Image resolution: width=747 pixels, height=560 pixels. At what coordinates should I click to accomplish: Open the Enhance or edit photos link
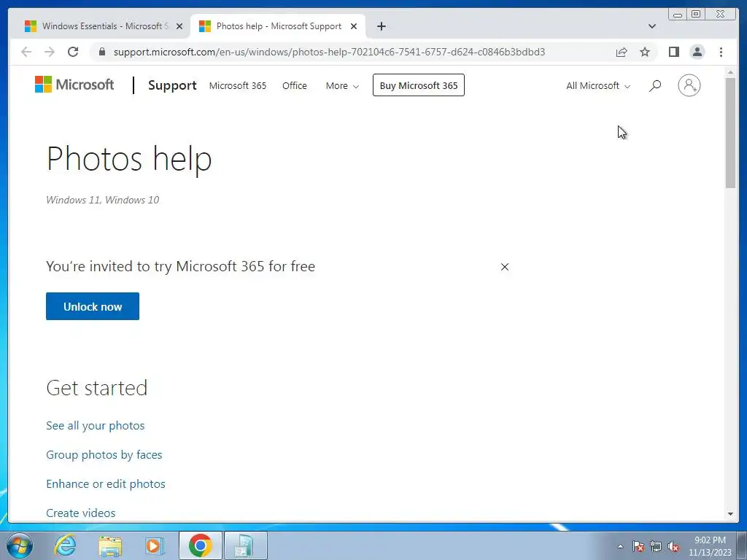click(x=106, y=484)
